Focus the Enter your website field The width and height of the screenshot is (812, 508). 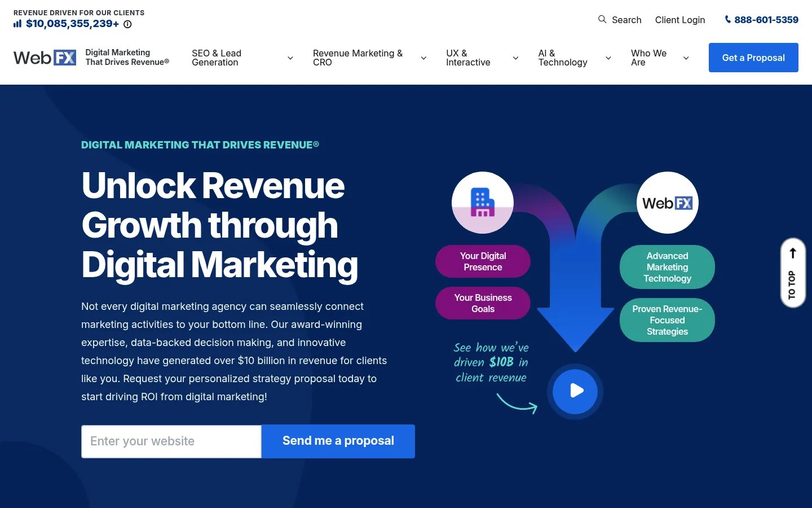coord(171,441)
